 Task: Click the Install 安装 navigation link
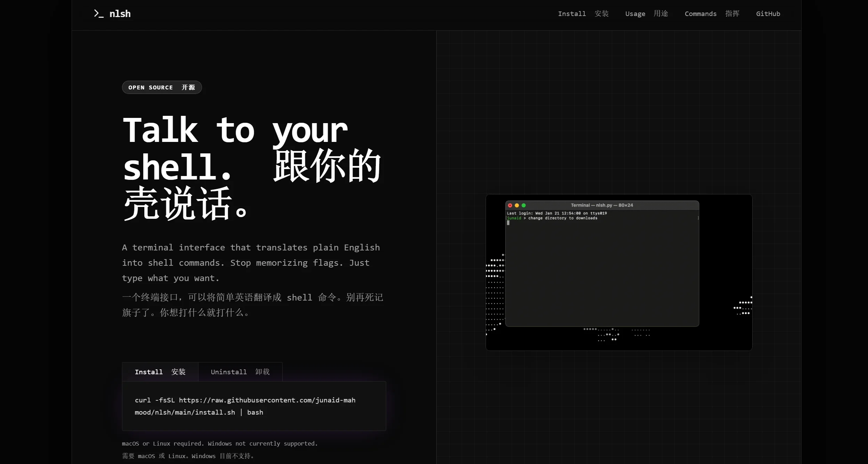click(584, 14)
